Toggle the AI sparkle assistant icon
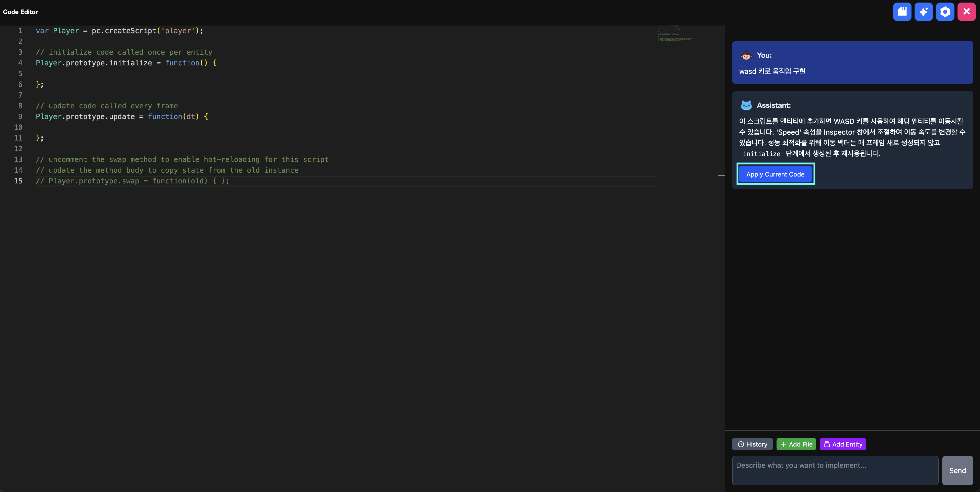 [923, 12]
